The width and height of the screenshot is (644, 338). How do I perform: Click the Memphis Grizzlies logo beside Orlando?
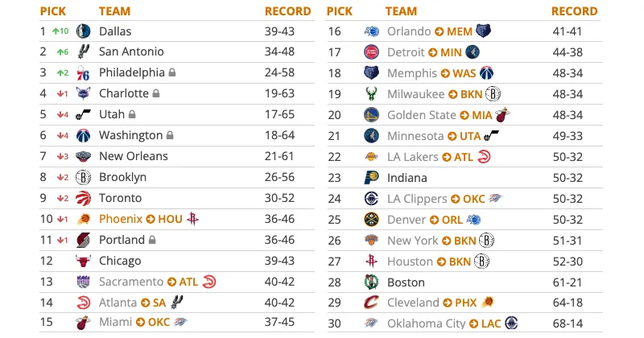(x=483, y=31)
